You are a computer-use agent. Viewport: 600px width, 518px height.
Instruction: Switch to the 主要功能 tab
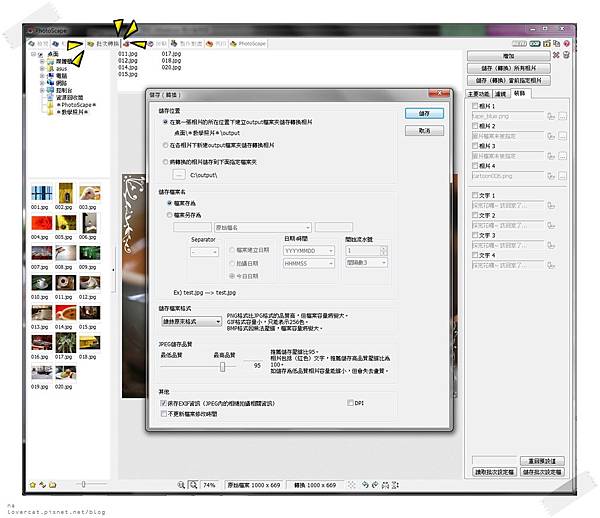click(x=478, y=94)
